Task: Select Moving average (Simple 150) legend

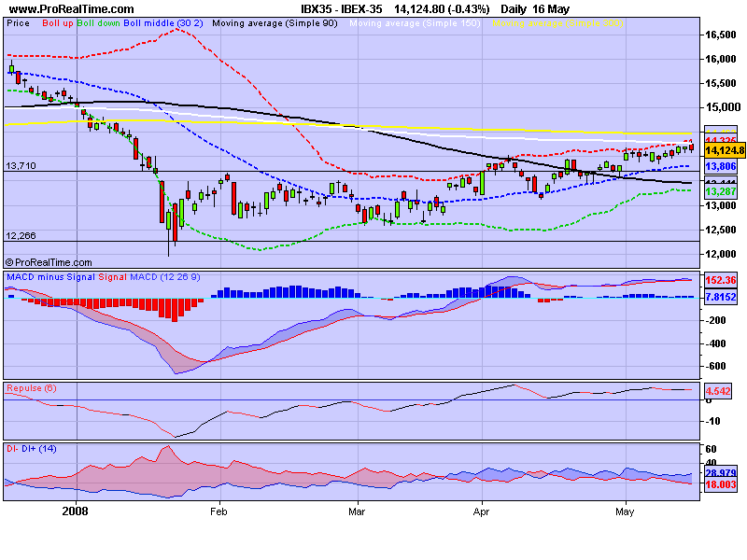Action: coord(415,23)
